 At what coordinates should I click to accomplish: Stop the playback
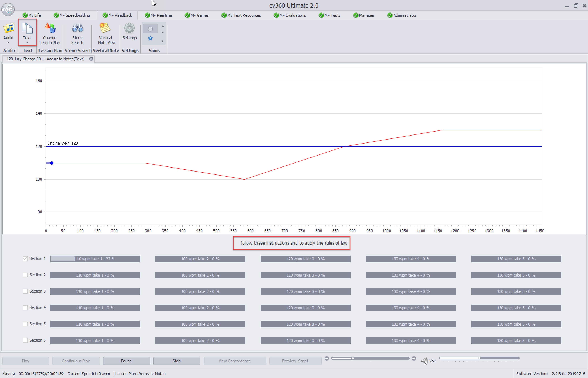click(177, 361)
